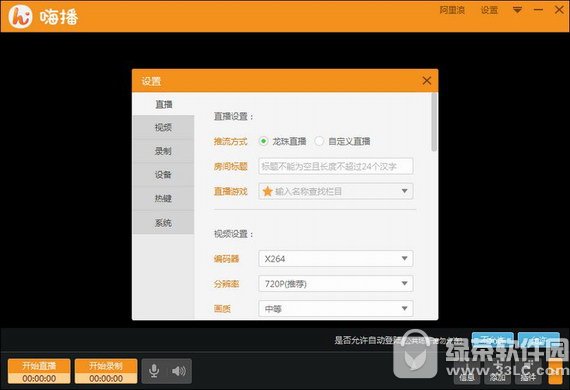Click the star icon in 直播游戏 field
Viewport: 570px width, 390px height.
tap(268, 191)
